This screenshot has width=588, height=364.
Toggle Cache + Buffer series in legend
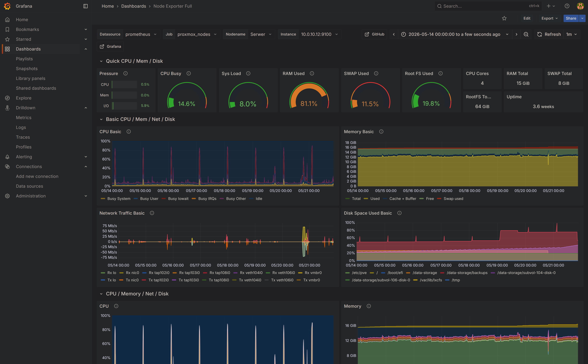tap(403, 199)
